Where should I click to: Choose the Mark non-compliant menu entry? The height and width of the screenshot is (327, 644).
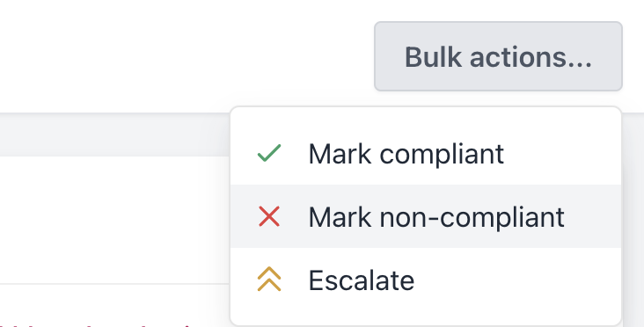[x=426, y=216]
